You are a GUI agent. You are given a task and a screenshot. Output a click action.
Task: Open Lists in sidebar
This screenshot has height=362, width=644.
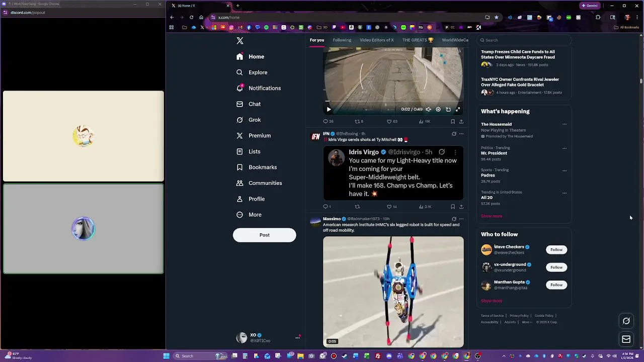(x=249, y=151)
